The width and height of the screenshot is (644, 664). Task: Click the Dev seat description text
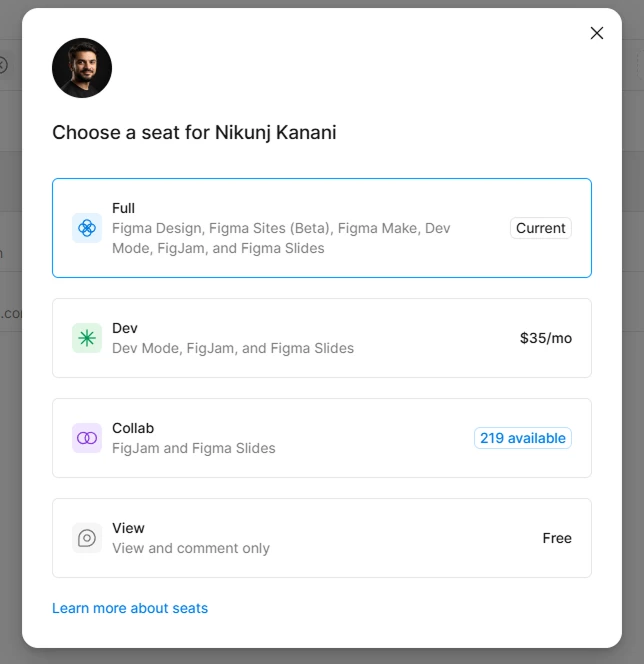[233, 348]
